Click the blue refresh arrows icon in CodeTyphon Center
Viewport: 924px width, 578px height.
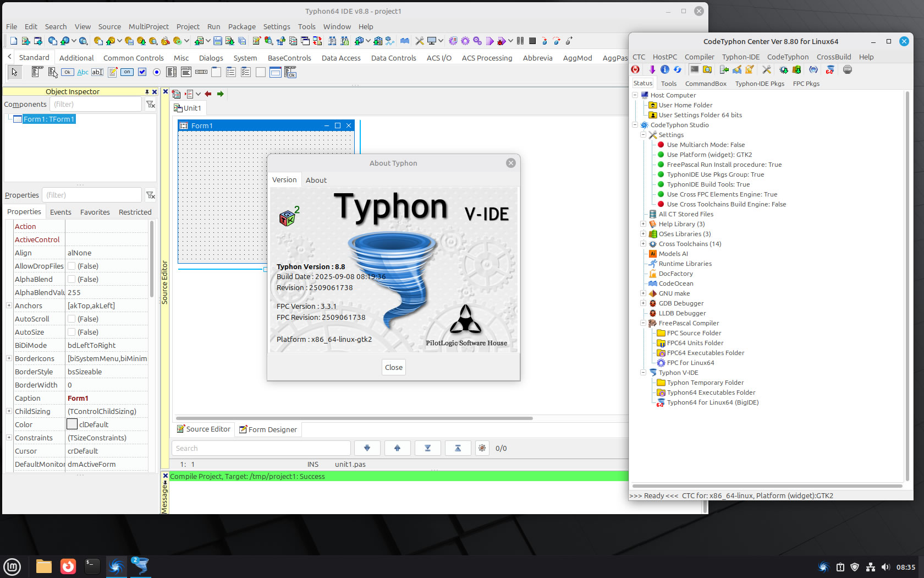coord(678,69)
